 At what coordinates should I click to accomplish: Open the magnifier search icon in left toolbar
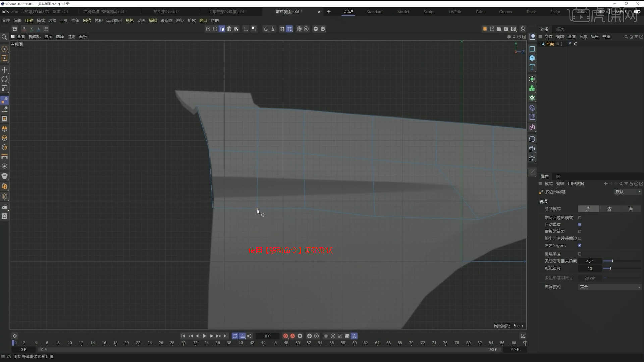coord(4,37)
